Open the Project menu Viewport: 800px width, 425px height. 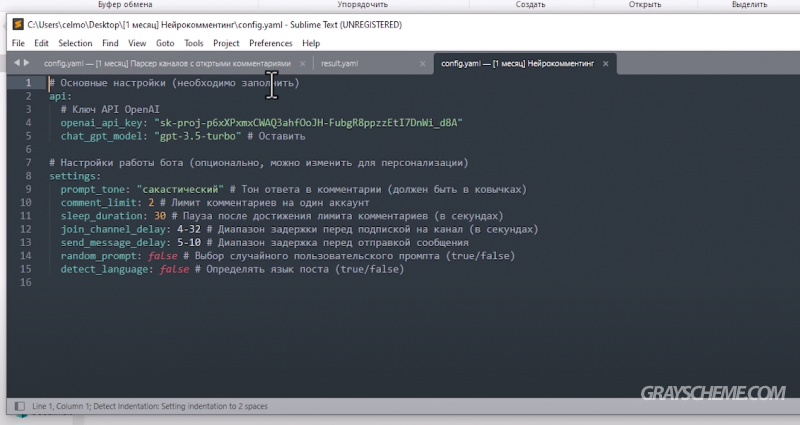pos(226,43)
